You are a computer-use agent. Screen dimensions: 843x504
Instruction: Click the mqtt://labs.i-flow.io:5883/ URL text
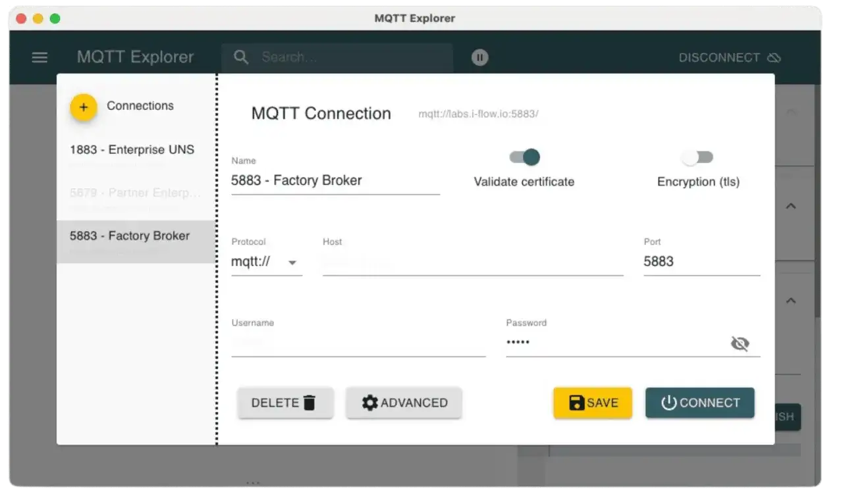click(x=478, y=114)
